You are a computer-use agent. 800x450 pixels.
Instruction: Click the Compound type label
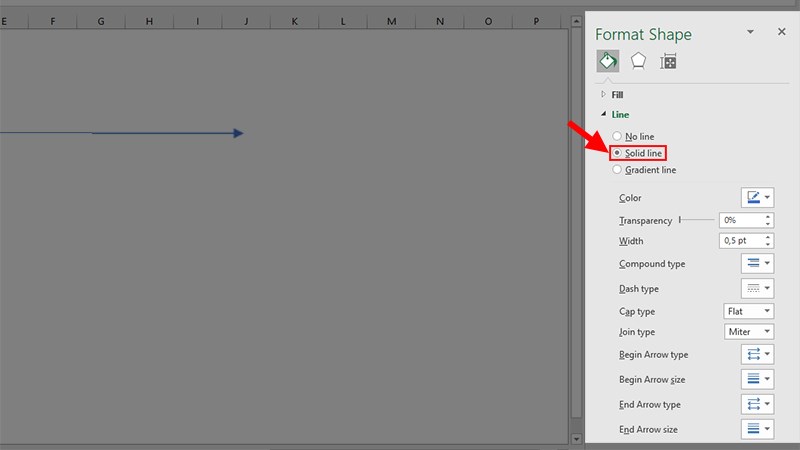(x=652, y=264)
